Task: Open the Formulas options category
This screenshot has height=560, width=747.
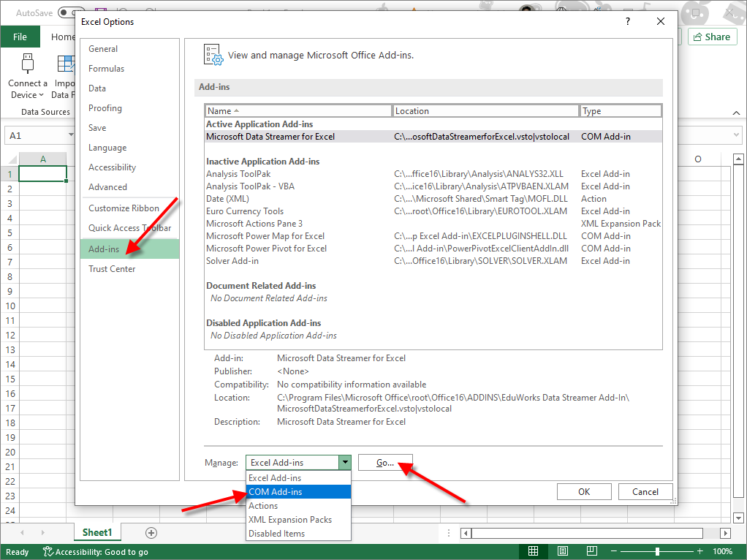Action: point(129,69)
